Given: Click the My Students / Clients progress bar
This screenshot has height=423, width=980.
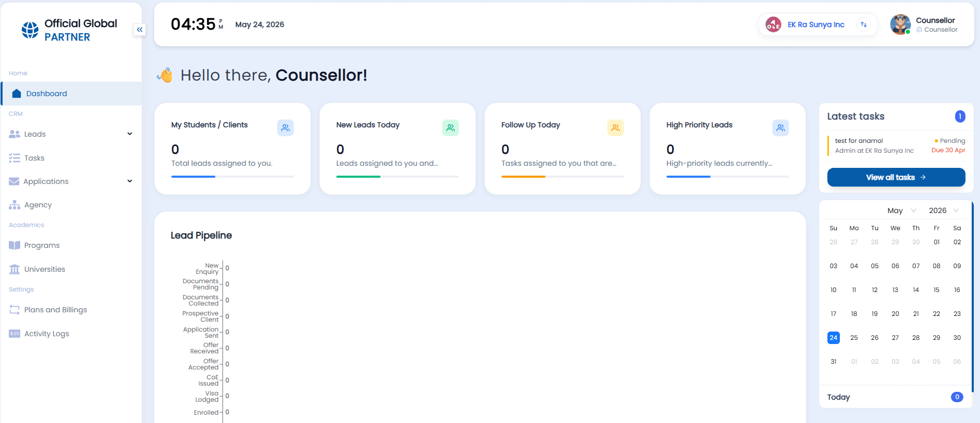Looking at the screenshot, I should click(x=233, y=177).
